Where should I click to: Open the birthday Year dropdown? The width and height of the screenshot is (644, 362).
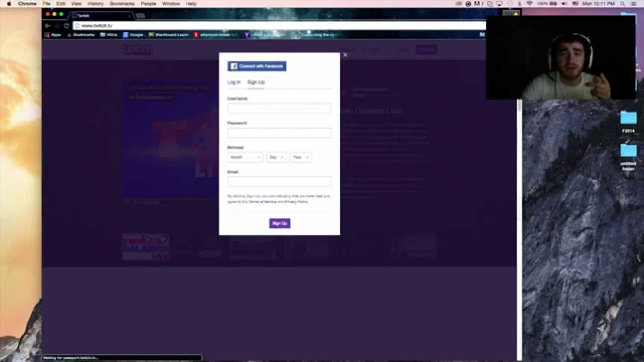click(x=300, y=157)
